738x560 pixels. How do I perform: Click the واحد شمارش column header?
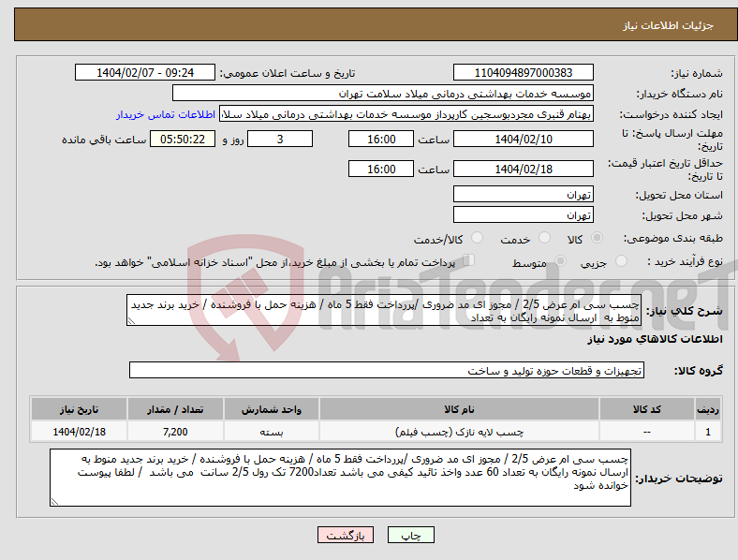(272, 409)
